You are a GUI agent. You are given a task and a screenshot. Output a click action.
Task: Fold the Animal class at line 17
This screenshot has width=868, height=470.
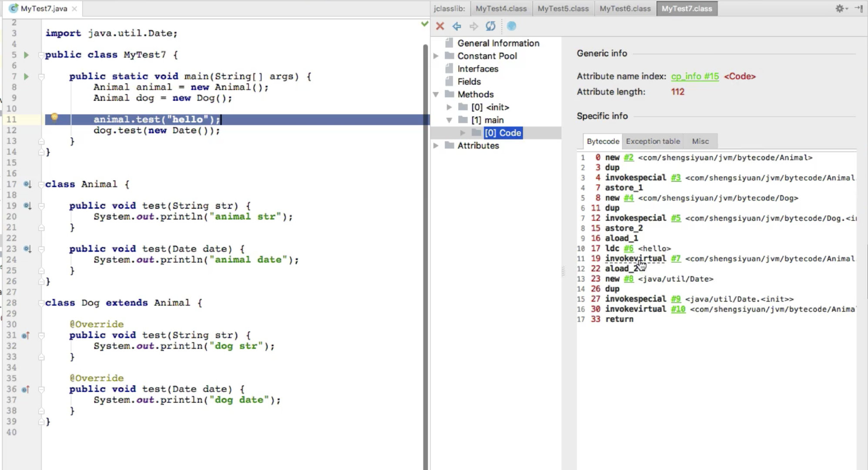click(41, 184)
